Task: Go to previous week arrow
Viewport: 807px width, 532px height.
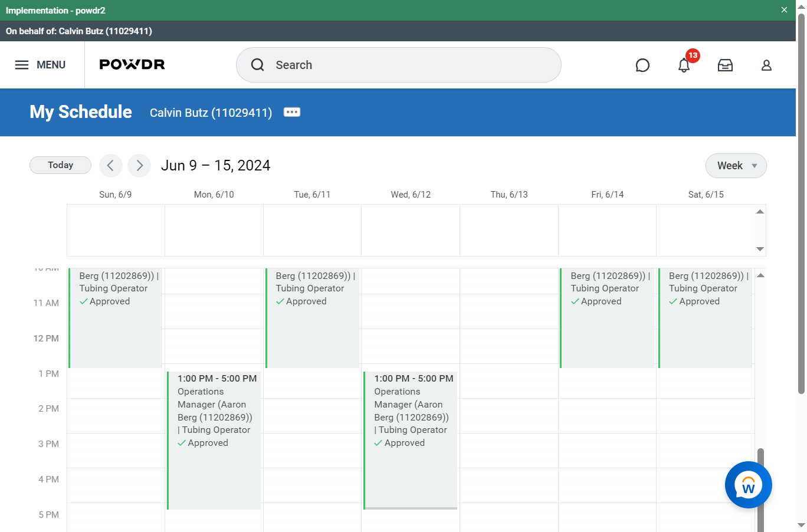Action: [111, 166]
